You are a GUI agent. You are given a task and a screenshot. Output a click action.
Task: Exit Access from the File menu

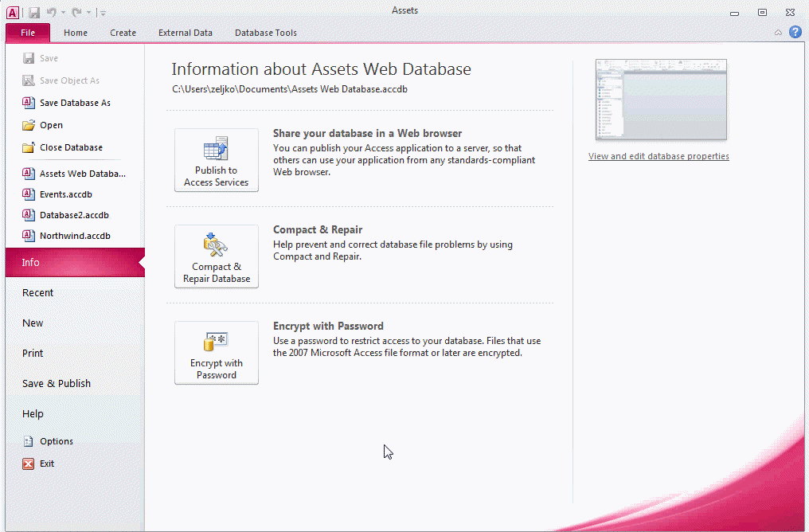coord(38,464)
